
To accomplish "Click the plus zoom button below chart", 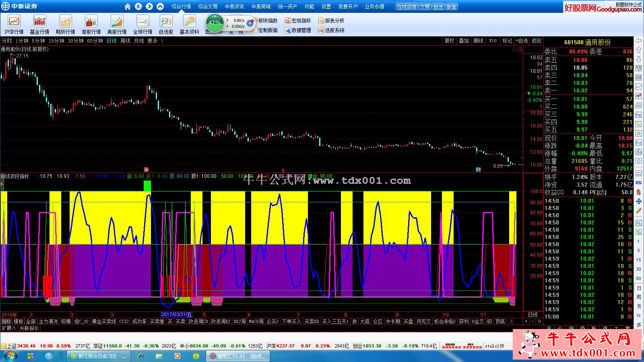I will (x=526, y=321).
